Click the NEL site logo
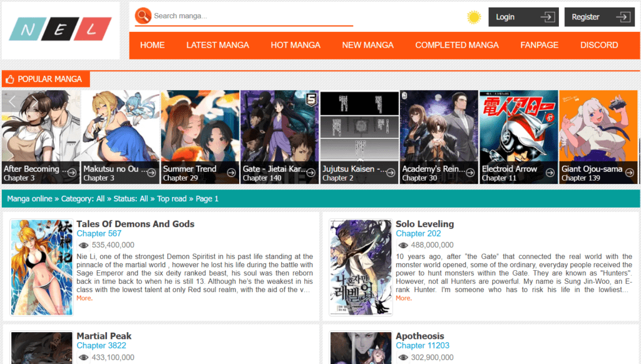This screenshot has height=364, width=641. [x=61, y=29]
